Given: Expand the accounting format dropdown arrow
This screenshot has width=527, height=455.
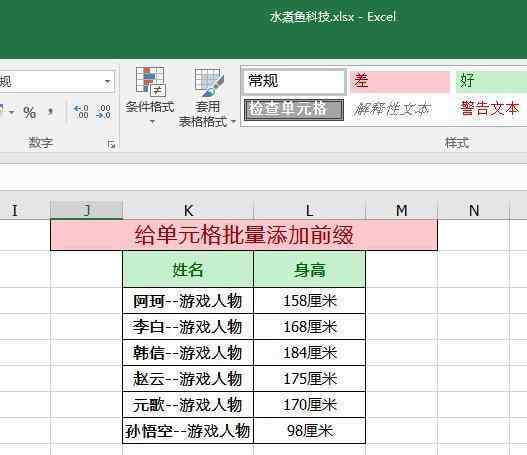Looking at the screenshot, I should [x=12, y=112].
